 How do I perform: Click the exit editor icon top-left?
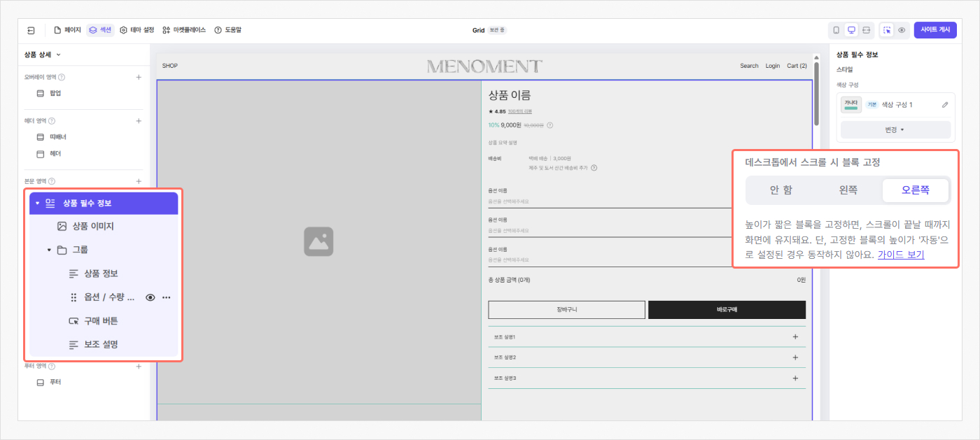(x=30, y=30)
